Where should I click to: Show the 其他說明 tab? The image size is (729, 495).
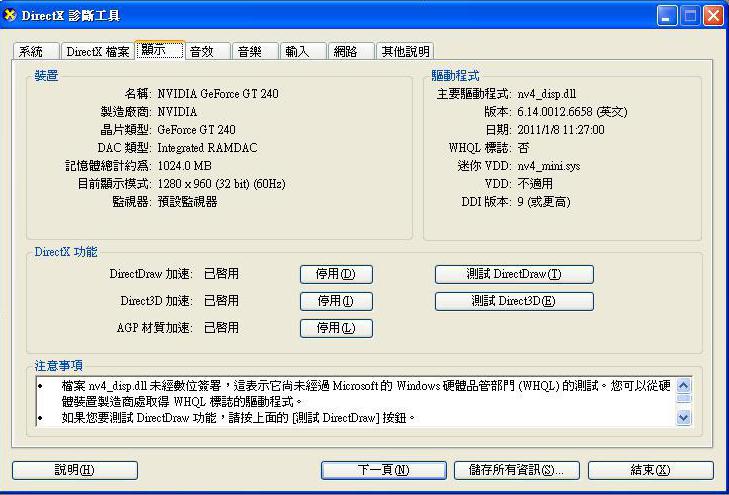coord(405,51)
